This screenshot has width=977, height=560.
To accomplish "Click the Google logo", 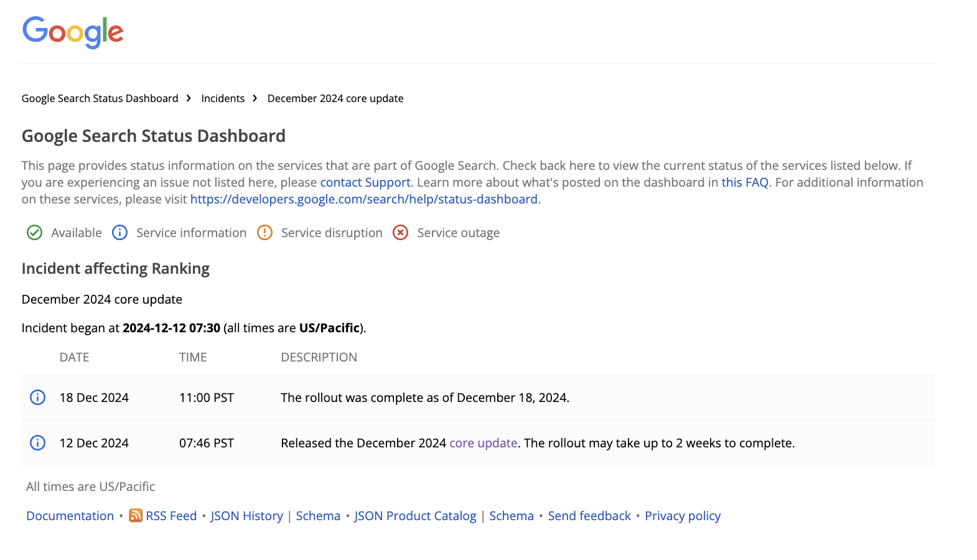I will pyautogui.click(x=73, y=32).
